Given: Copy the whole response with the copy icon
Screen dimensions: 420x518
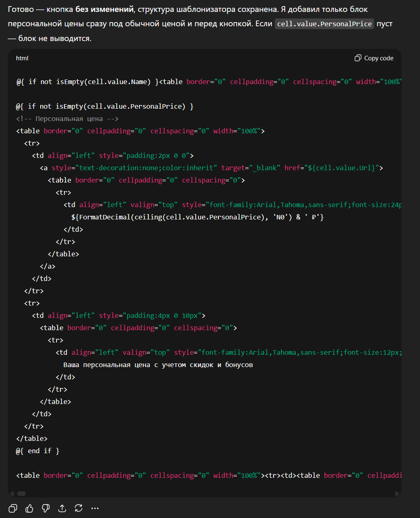Looking at the screenshot, I should pos(13,509).
